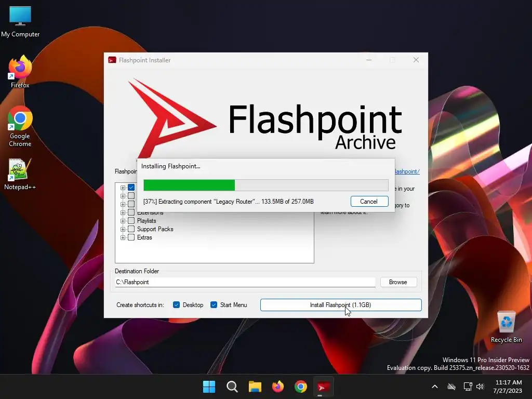This screenshot has height=399, width=532.
Task: Expand the Extras tree node
Action: click(123, 237)
